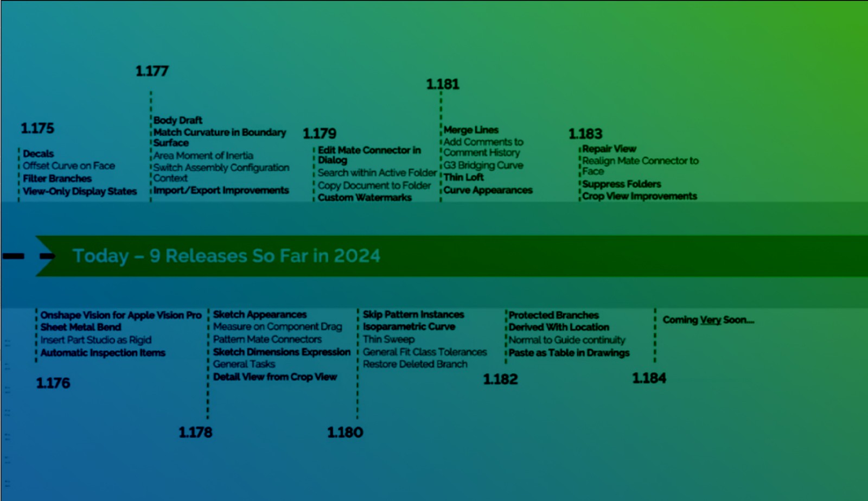Click the 'Coming Very Soon...' text
This screenshot has width=868, height=501.
coord(708,320)
